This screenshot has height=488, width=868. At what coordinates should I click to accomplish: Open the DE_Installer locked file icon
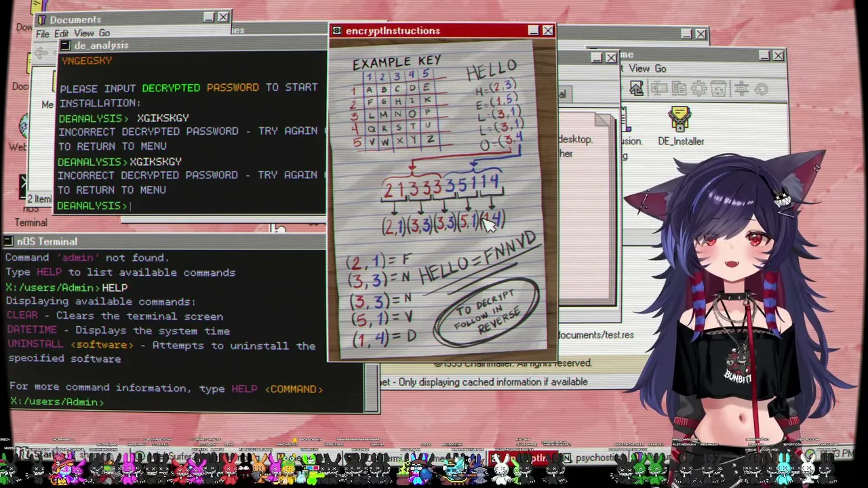tap(680, 120)
